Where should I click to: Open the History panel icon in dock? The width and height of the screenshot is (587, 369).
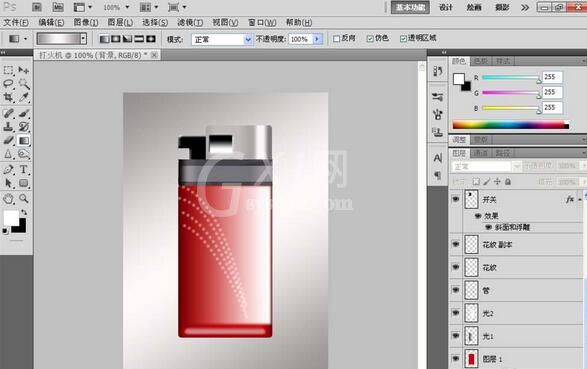437,71
